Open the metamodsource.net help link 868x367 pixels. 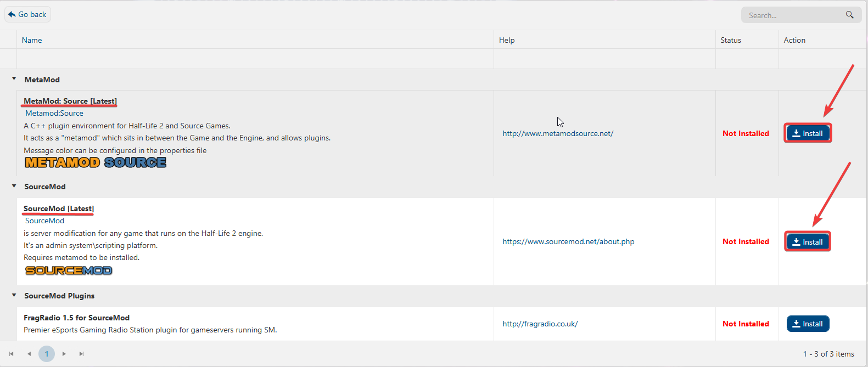pyautogui.click(x=558, y=133)
